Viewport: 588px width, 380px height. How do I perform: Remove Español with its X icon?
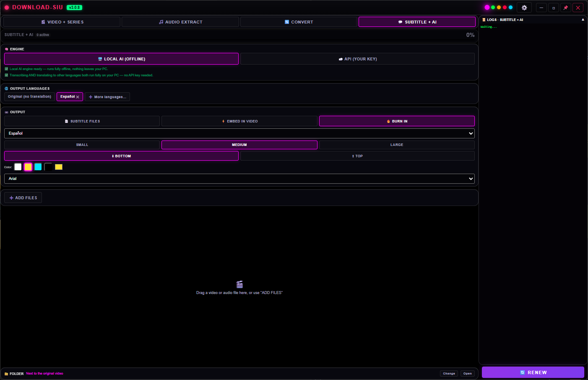(78, 97)
